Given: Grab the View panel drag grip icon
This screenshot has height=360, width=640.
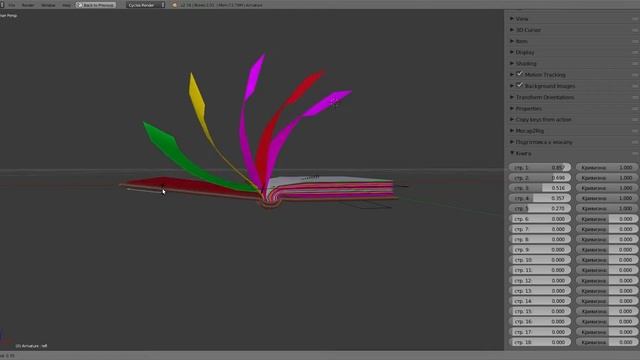Looking at the screenshot, I should [x=635, y=19].
